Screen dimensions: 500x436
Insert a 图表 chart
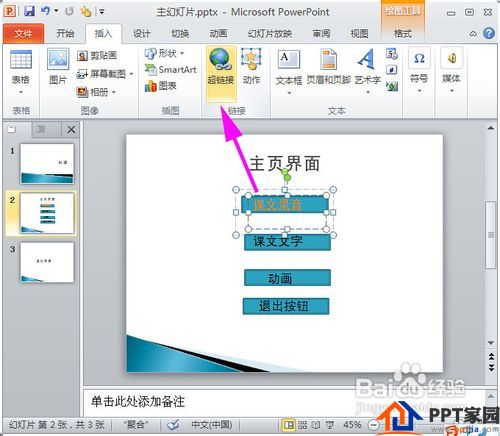click(160, 86)
